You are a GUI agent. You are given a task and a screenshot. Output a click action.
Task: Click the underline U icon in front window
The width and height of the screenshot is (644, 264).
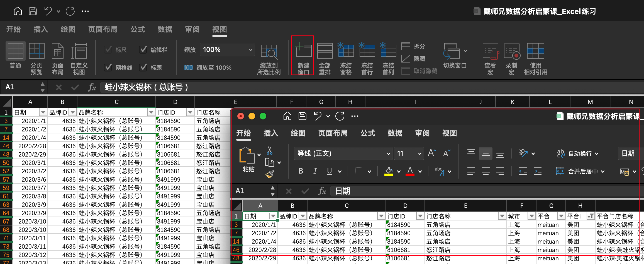pyautogui.click(x=329, y=171)
